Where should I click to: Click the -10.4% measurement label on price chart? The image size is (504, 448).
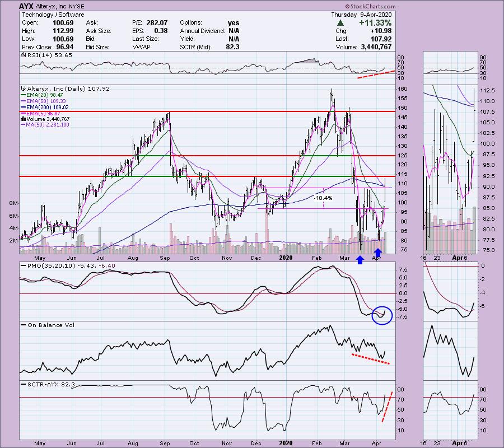(323, 198)
